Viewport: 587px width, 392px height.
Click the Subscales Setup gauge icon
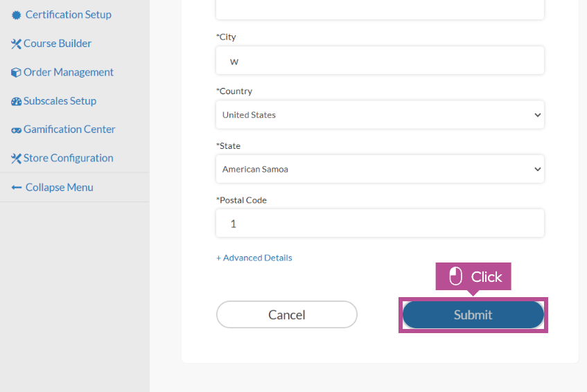(x=16, y=101)
